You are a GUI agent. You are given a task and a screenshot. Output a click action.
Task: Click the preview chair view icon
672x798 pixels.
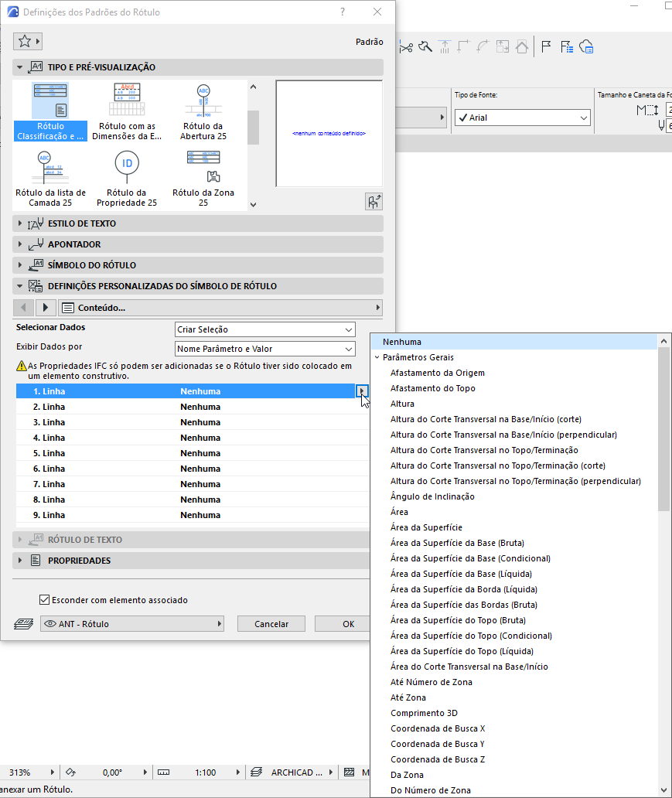(x=374, y=202)
